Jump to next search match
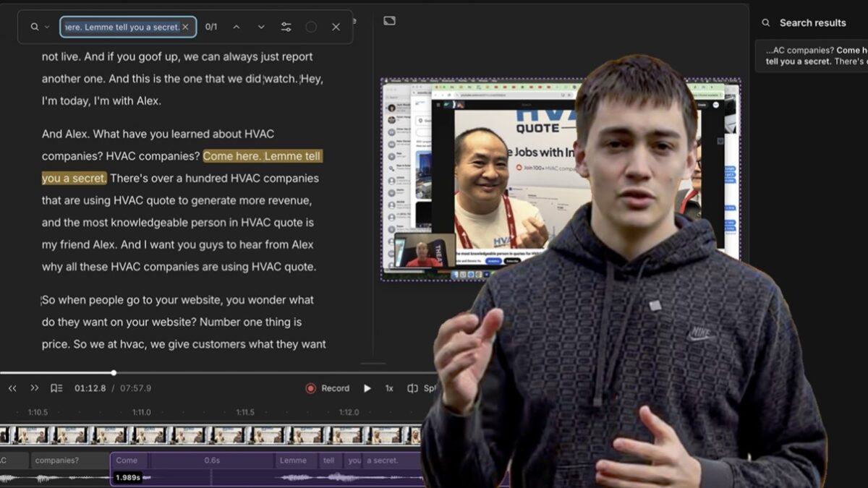The height and width of the screenshot is (488, 868). tap(261, 27)
